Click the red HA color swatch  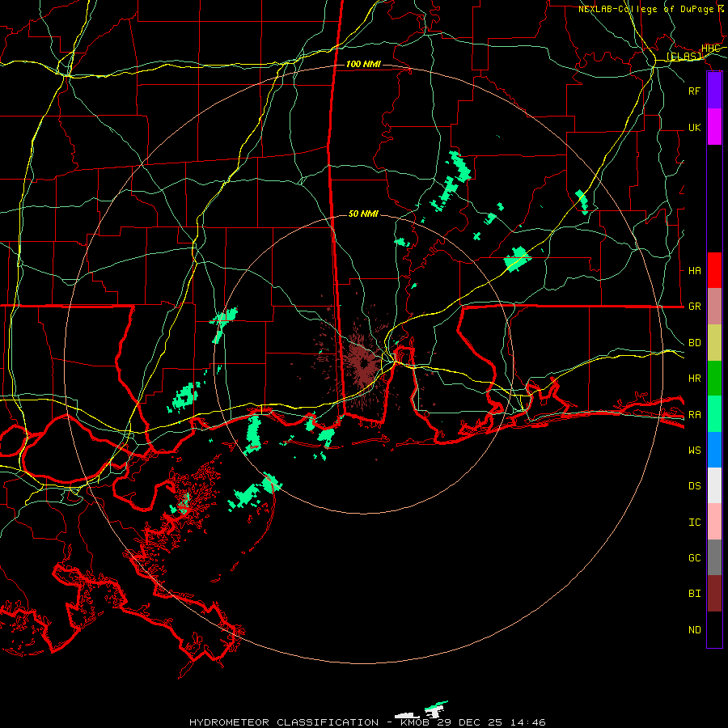[714, 270]
